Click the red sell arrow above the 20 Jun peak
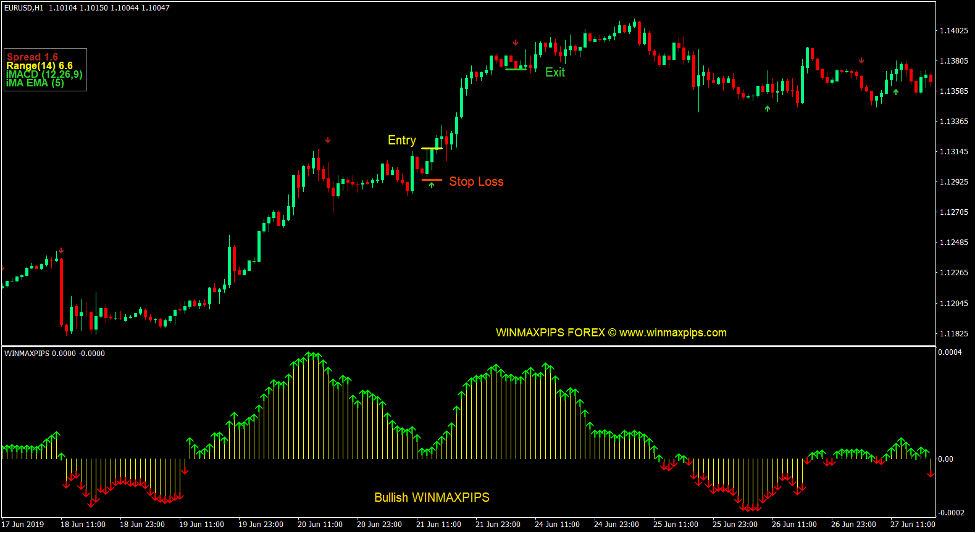977x533 pixels. (327, 140)
